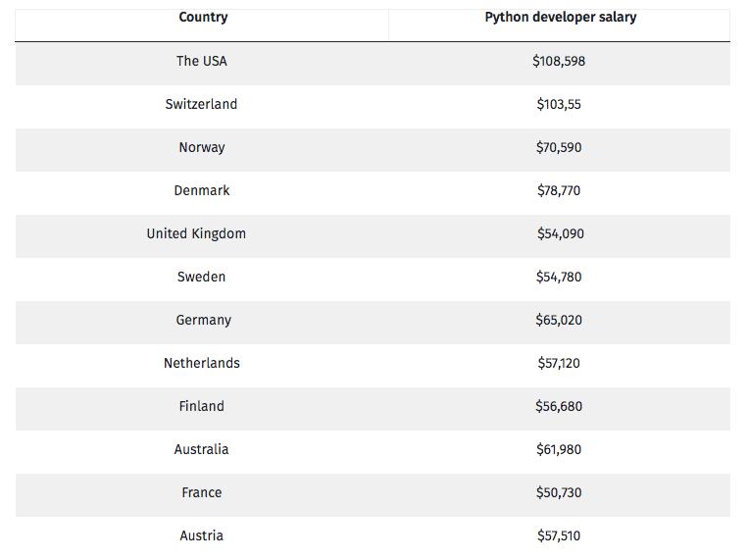Click the $56,680 salary for Finland
This screenshot has width=748, height=560.
tap(559, 406)
